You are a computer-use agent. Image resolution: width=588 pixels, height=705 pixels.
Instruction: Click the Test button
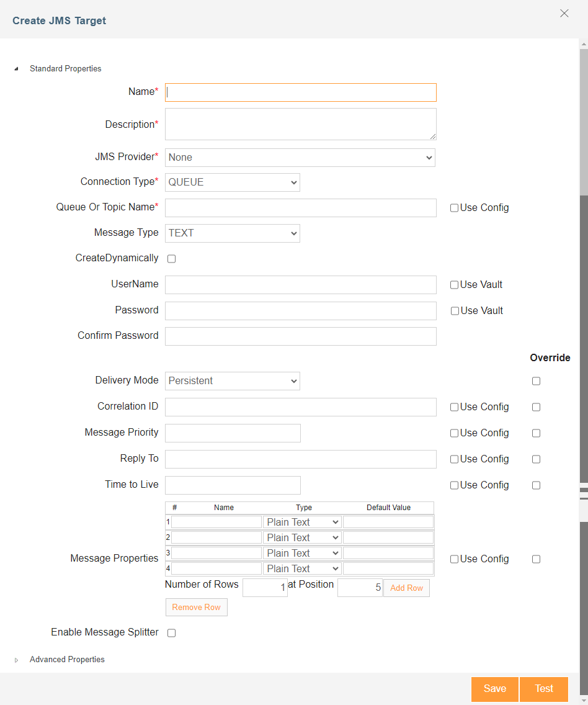543,689
